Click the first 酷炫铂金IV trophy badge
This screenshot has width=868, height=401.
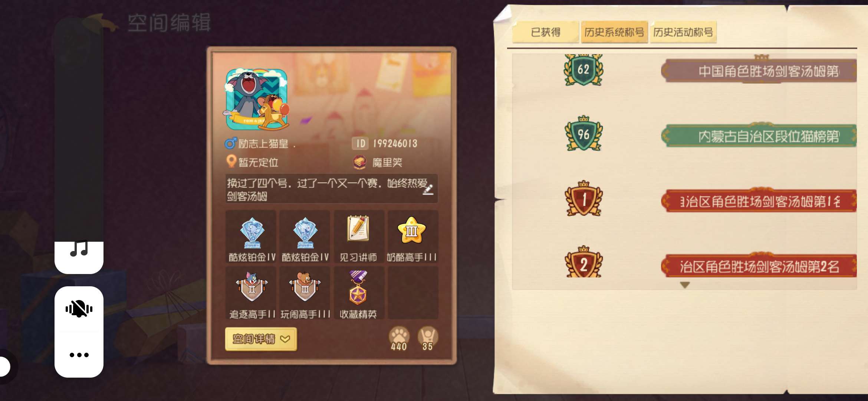[x=251, y=237]
